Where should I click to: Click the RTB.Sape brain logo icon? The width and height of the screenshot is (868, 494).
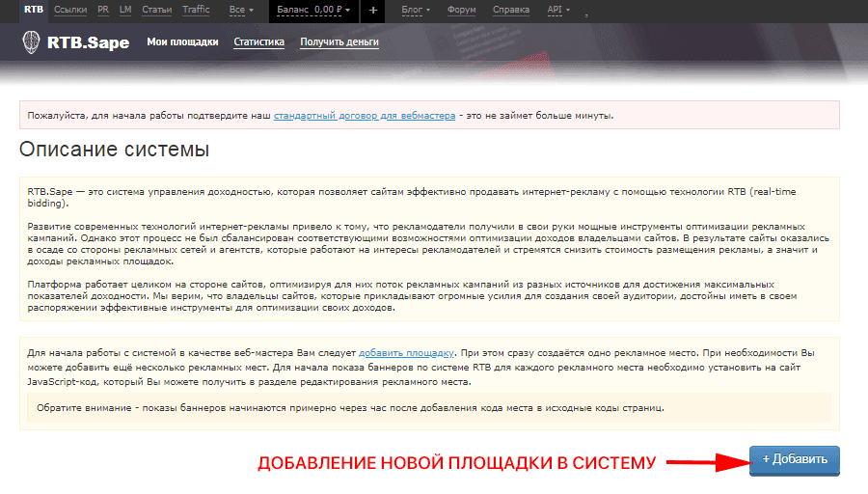click(x=32, y=42)
